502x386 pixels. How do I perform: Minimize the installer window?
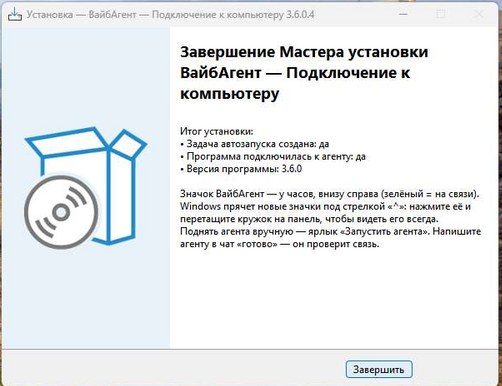[403, 14]
